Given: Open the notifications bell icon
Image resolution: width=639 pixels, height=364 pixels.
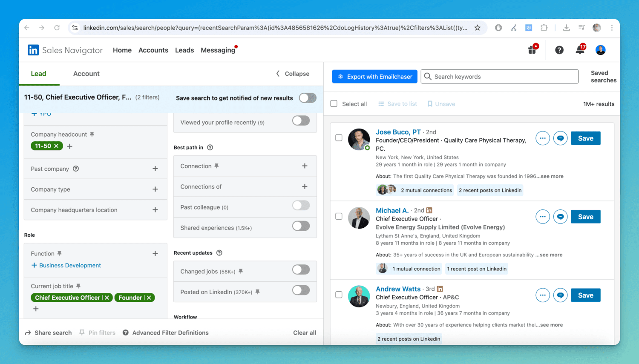Looking at the screenshot, I should [x=580, y=49].
